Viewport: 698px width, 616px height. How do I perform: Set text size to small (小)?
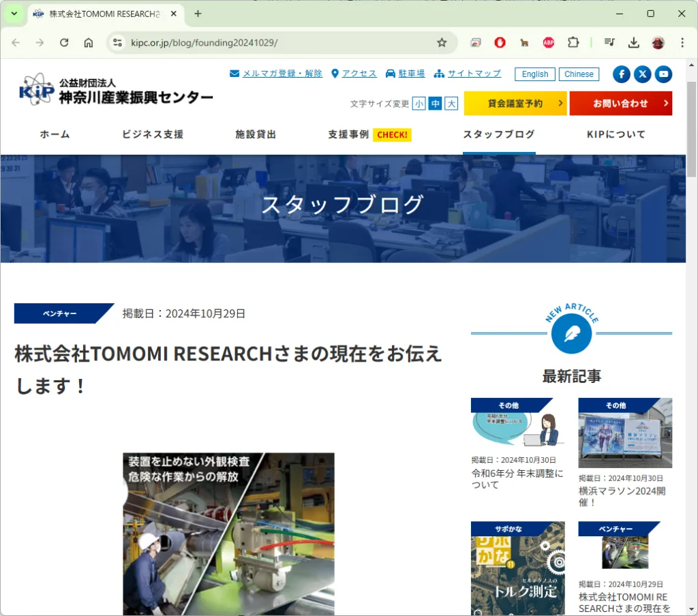pos(419,104)
